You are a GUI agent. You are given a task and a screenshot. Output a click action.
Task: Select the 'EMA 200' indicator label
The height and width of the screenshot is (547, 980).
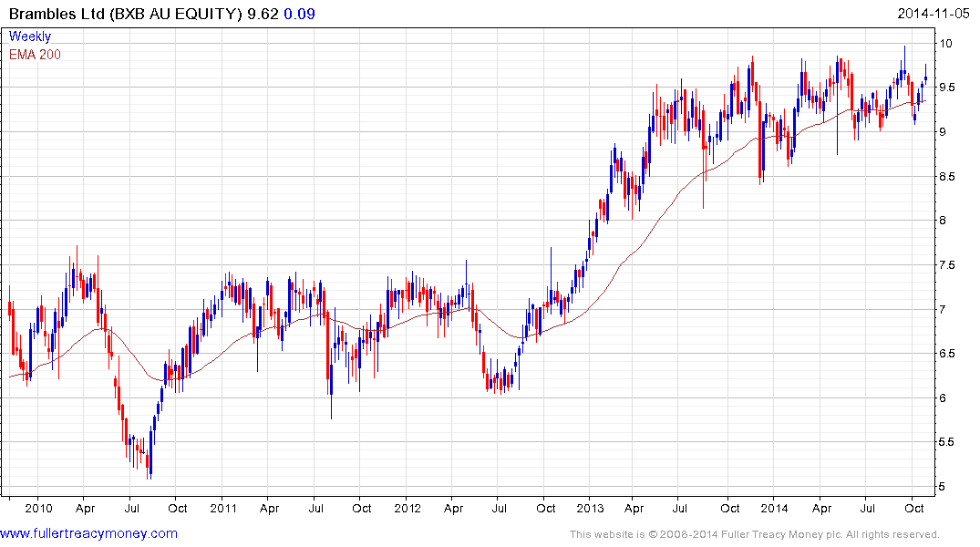(x=35, y=55)
